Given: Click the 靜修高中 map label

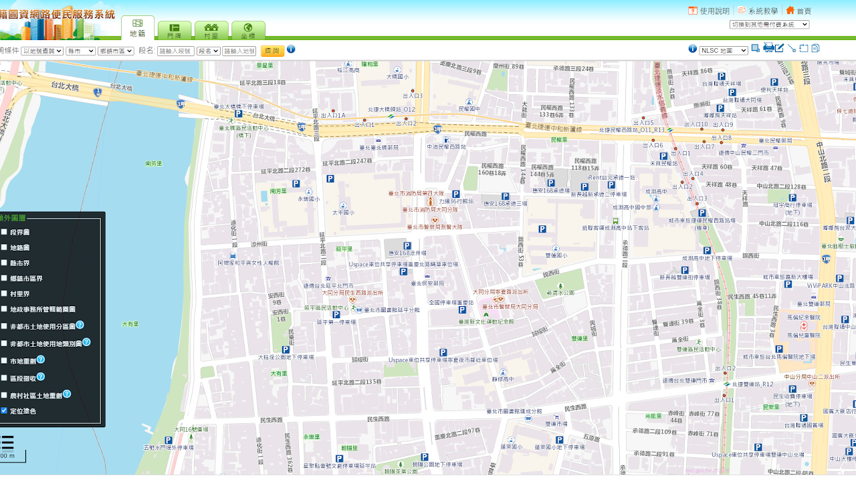Looking at the screenshot, I should tap(504, 379).
